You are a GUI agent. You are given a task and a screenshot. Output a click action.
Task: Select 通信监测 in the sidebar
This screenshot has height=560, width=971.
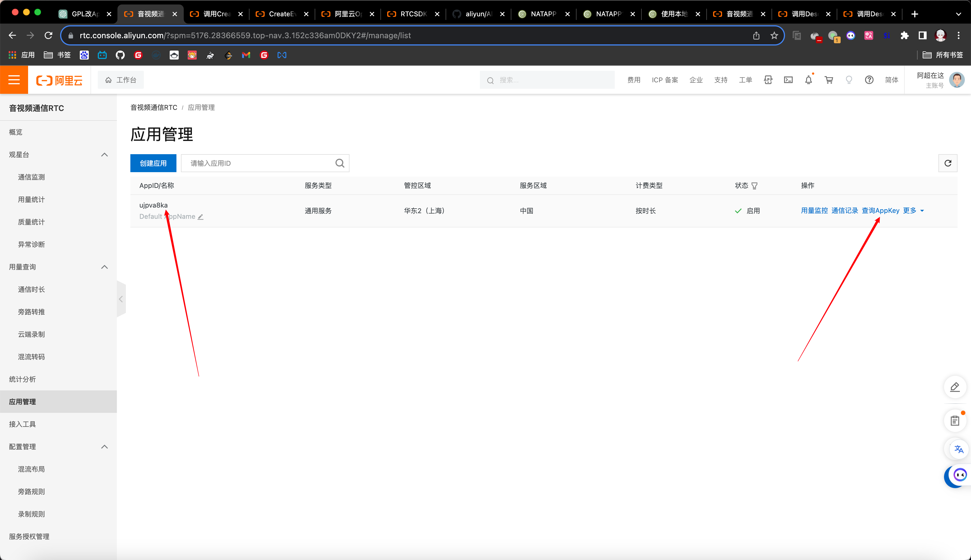pyautogui.click(x=31, y=177)
